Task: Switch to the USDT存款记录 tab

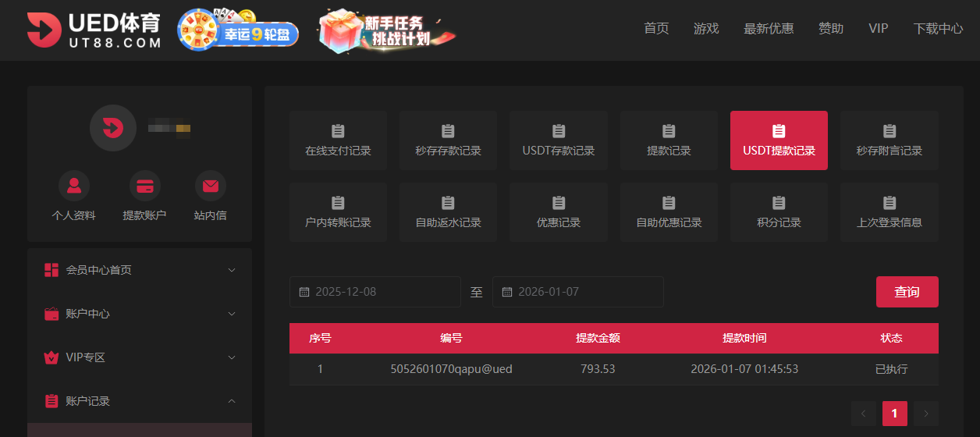Action: (558, 140)
